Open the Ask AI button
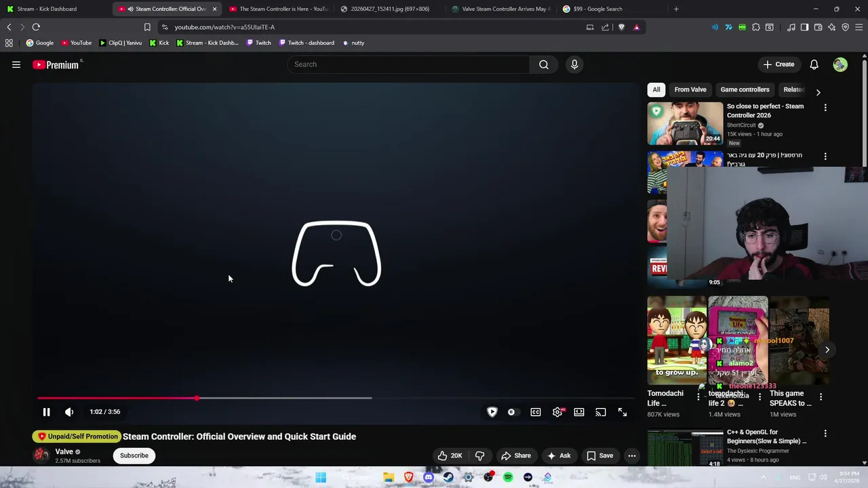 pyautogui.click(x=559, y=455)
